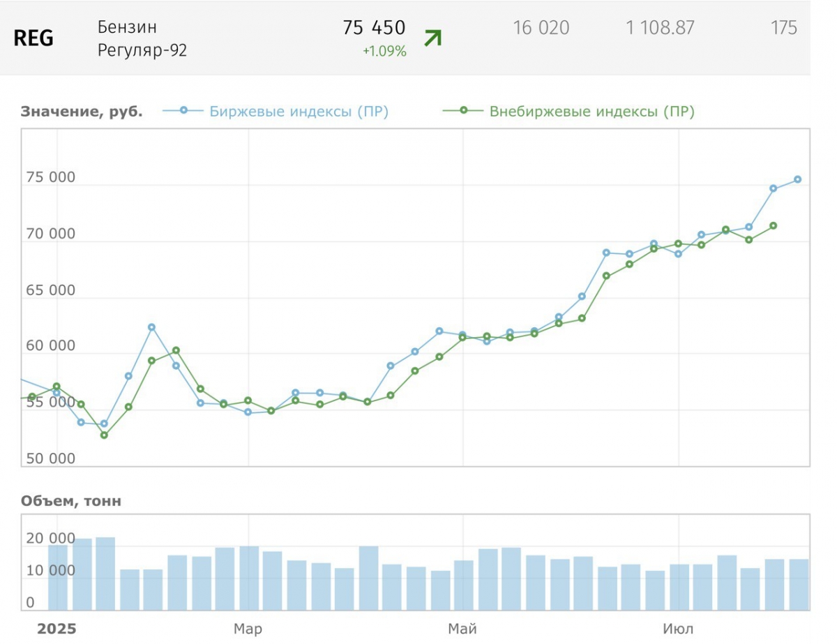Click the REG ticker symbol
This screenshot has width=837, height=644.
tap(33, 38)
